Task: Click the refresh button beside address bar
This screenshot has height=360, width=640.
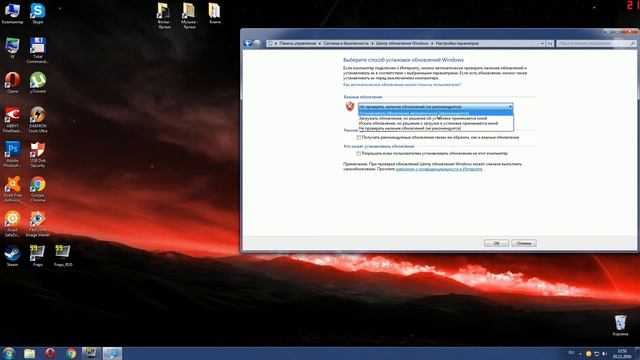Action: tap(550, 43)
